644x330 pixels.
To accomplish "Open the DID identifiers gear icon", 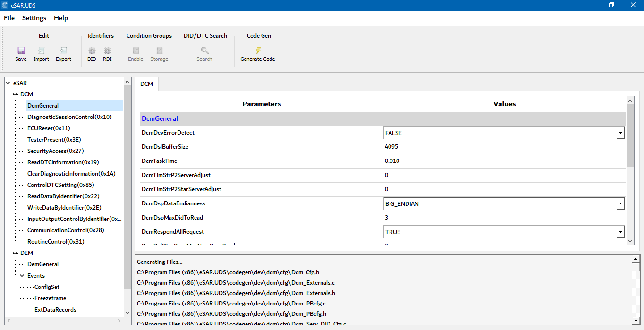I will pyautogui.click(x=92, y=51).
